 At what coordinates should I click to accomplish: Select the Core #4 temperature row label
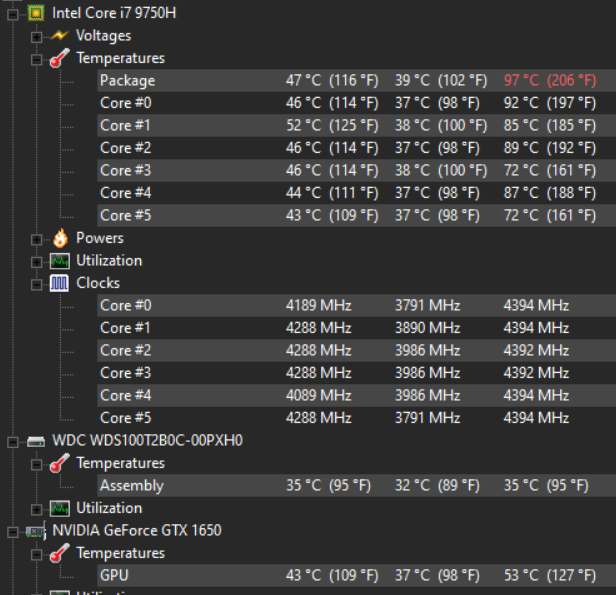pos(125,193)
